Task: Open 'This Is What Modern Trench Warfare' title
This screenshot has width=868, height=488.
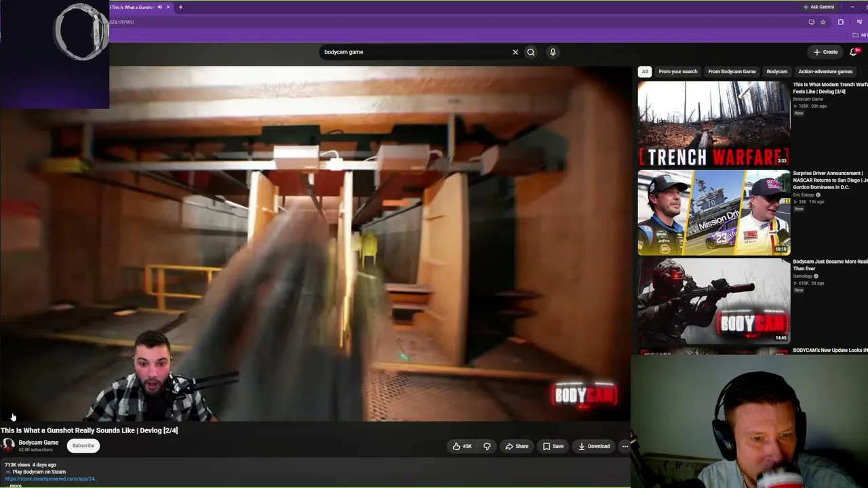Action: point(830,88)
